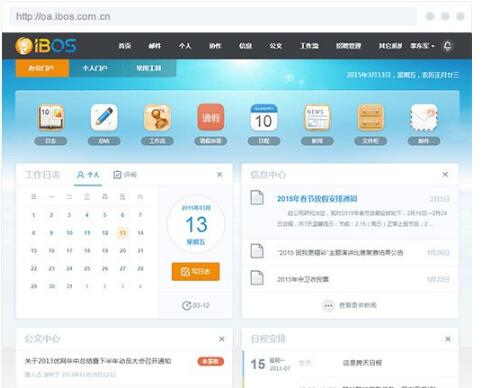Viewport: 484px width, 388px height.
Task: Switch to the 常用工具 tab
Action: tap(149, 68)
